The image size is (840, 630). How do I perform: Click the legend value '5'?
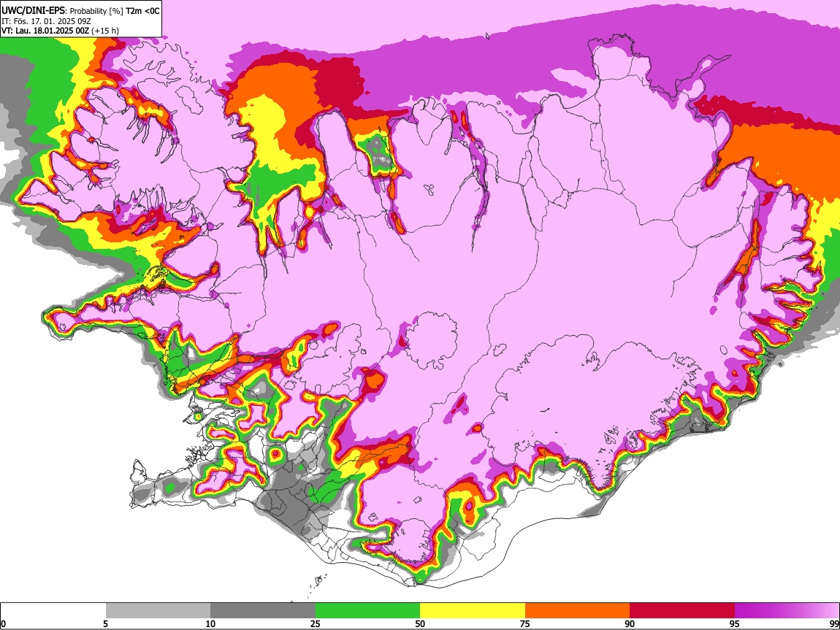tap(105, 624)
